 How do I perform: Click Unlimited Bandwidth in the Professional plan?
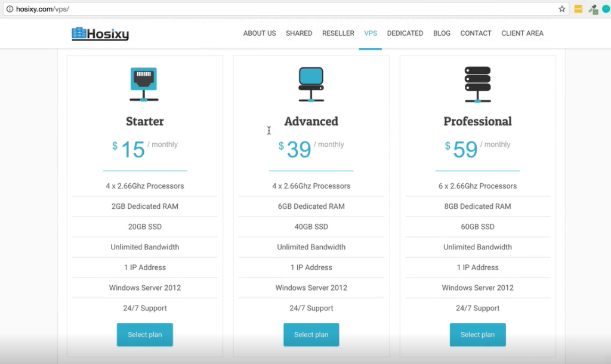478,247
